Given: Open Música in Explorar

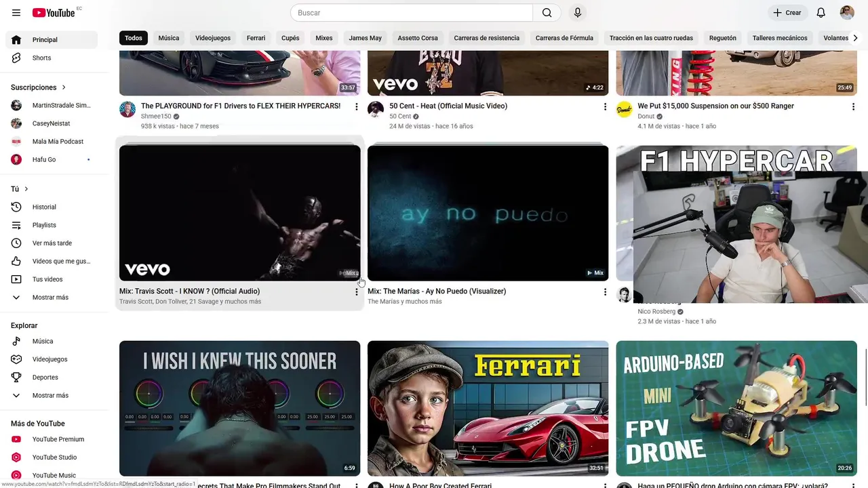Looking at the screenshot, I should [52, 341].
